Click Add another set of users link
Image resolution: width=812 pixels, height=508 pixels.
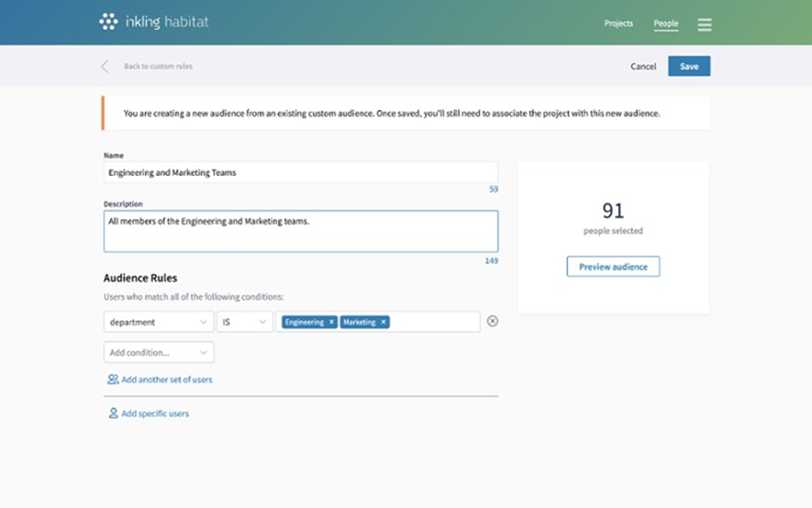tap(167, 380)
